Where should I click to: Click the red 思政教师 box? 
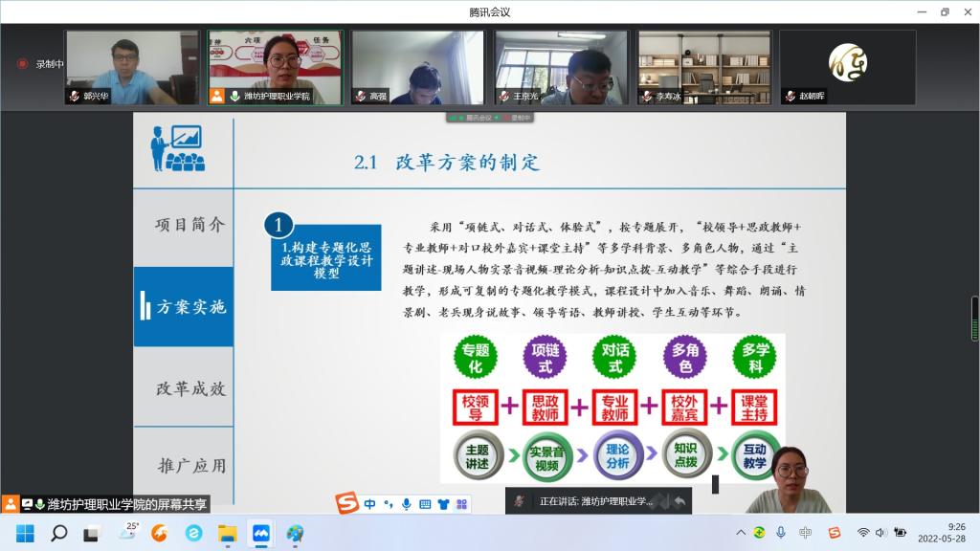tap(545, 408)
